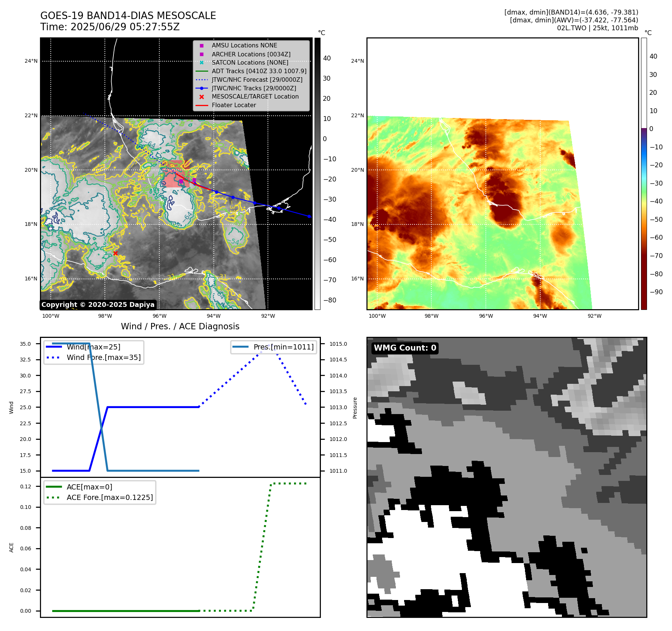Screen dimensions: 672x631
Task: Click the ACE Fore.[max=0.1225] legend entry
Action: point(99,497)
